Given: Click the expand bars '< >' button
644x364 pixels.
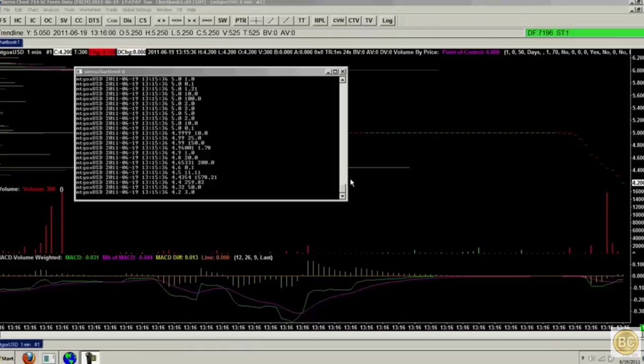Looking at the screenshot, I should (x=160, y=20).
